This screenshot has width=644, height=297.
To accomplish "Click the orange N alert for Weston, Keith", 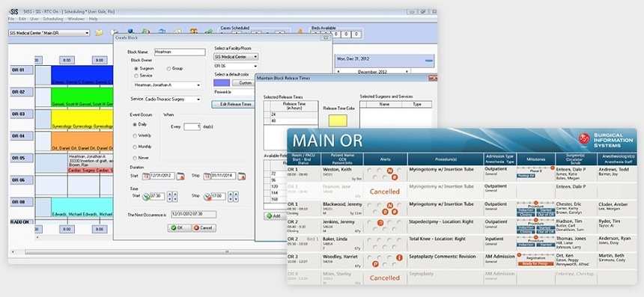I will (389, 171).
